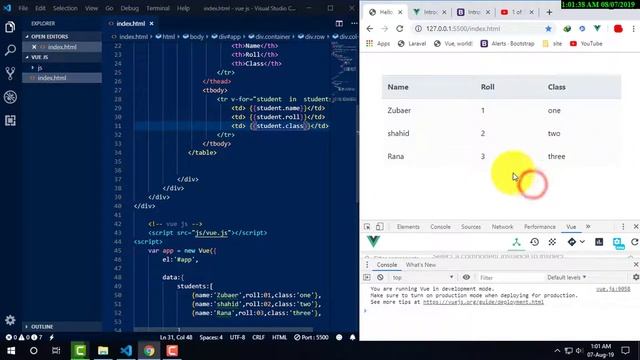Open the vuejs deployment guide link in console
Viewport: 640px width, 360px height.
483,302
